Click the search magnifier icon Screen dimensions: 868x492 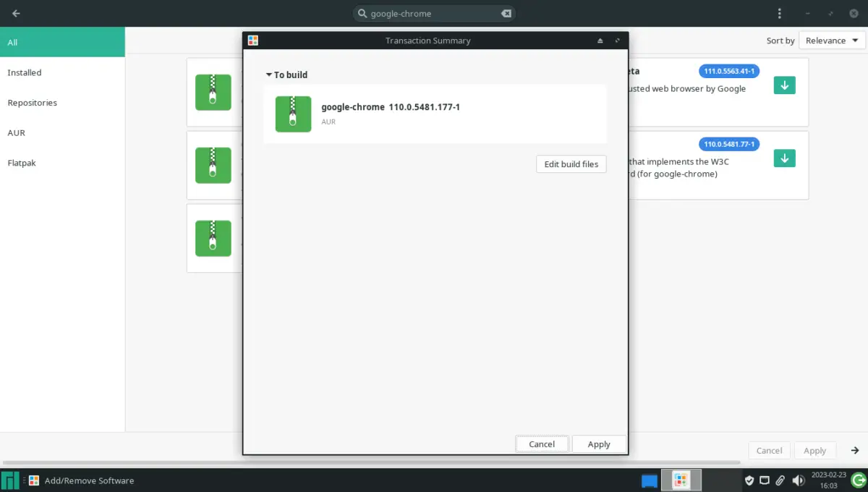click(x=362, y=13)
